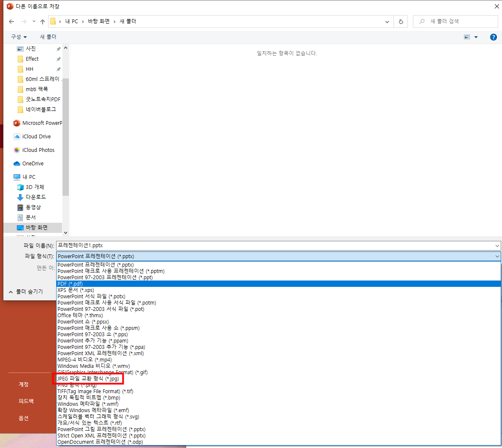
Task: Open the file name dropdown arrow
Action: [497, 246]
